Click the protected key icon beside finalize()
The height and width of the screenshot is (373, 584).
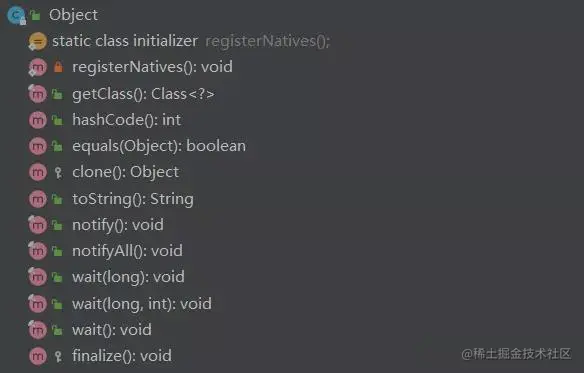[x=58, y=356]
